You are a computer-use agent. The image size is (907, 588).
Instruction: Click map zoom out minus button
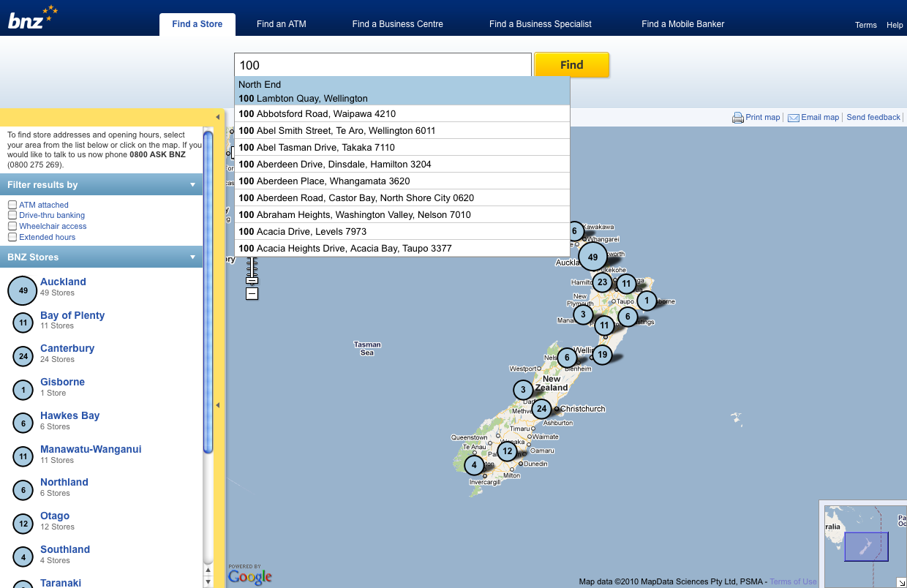point(252,293)
